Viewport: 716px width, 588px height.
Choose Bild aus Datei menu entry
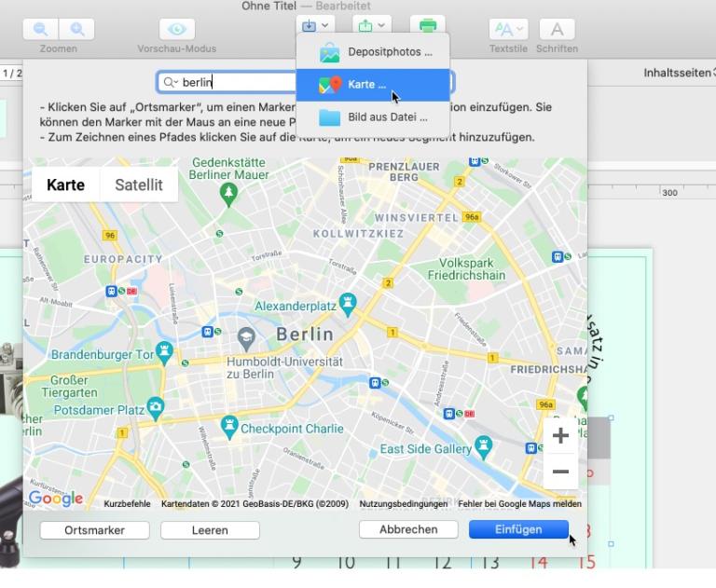(373, 116)
